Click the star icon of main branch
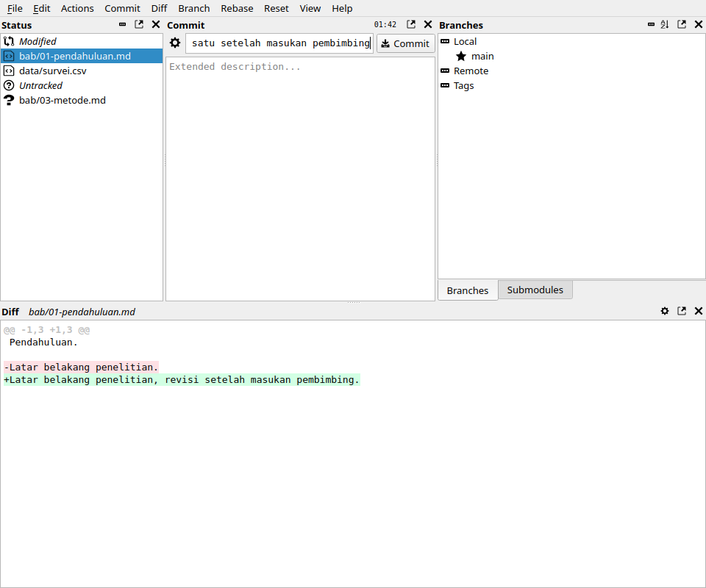Viewport: 706px width, 588px height. tap(461, 57)
